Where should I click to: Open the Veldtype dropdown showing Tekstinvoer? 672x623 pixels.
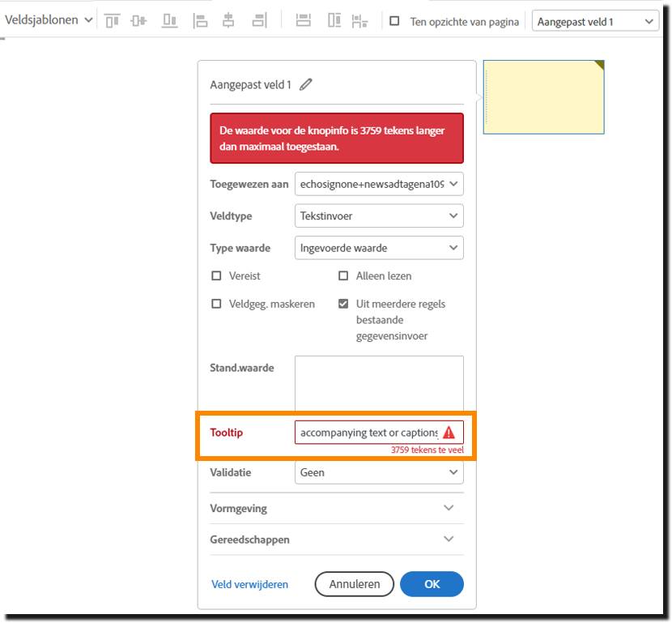tap(378, 215)
